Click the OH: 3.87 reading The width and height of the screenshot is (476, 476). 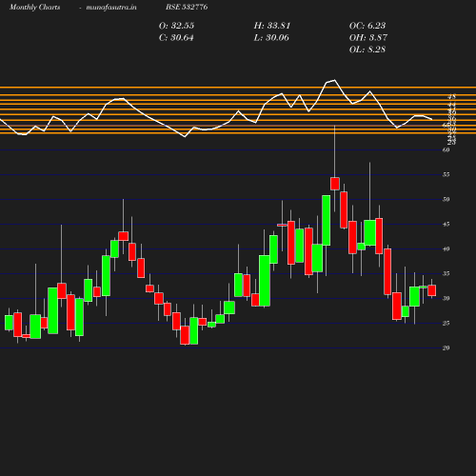pyautogui.click(x=368, y=37)
